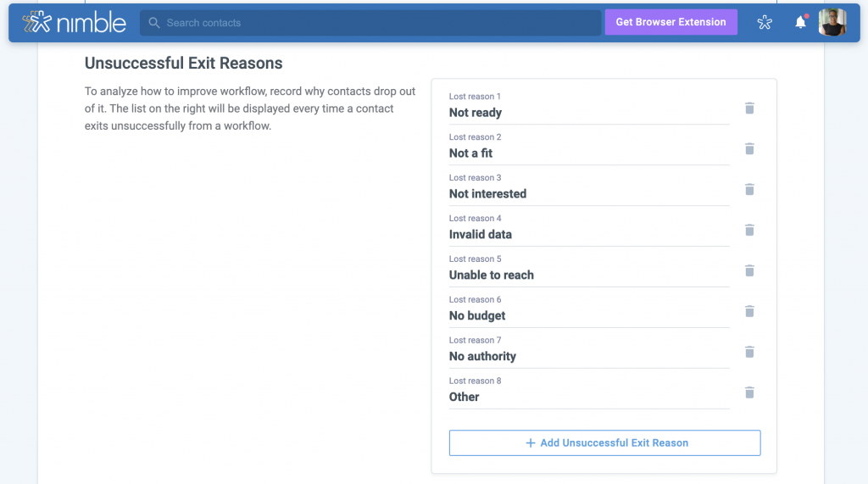
Task: Add Unsuccessful Exit Reason
Action: click(604, 442)
